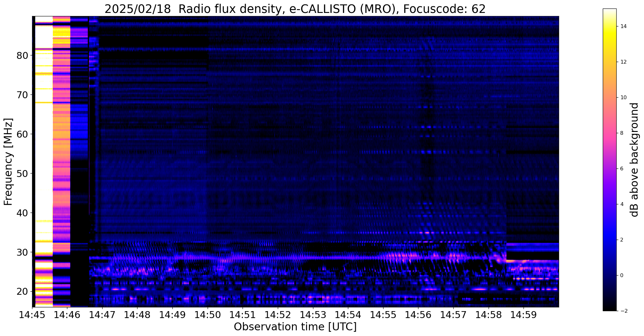Click the colorbar tick label 6
644x336 pixels.
pyautogui.click(x=621, y=169)
